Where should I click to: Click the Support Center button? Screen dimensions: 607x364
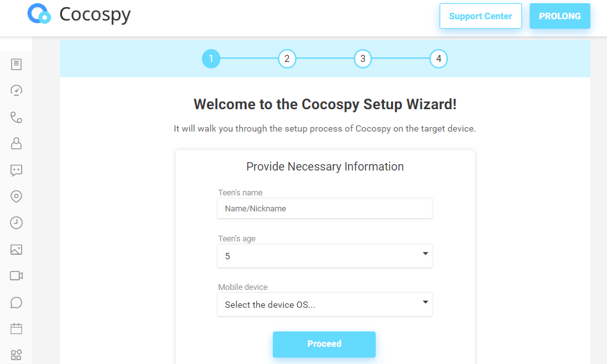[x=480, y=16]
